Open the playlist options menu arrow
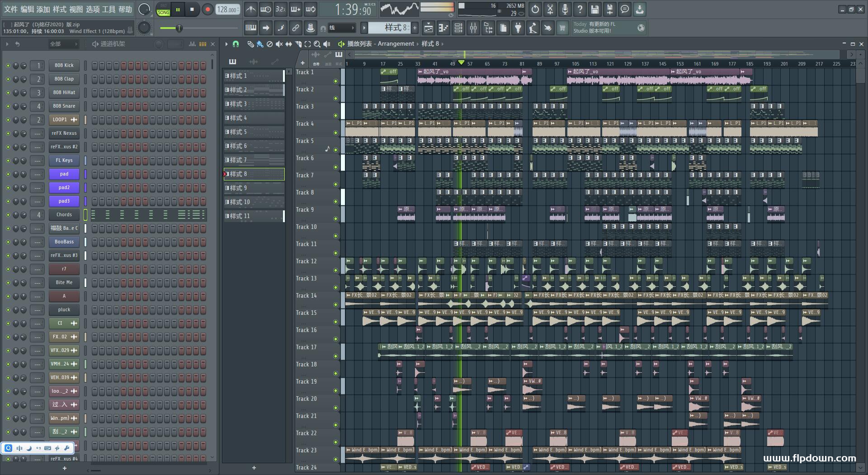868x475 pixels. pyautogui.click(x=226, y=44)
